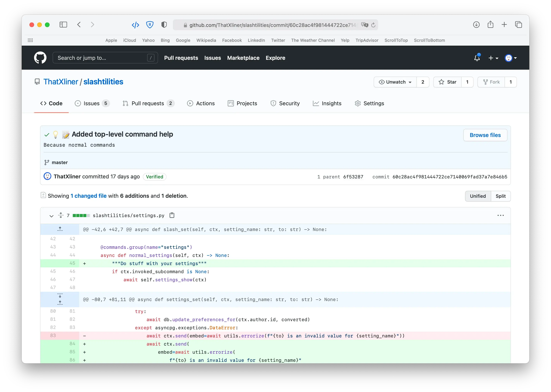The height and width of the screenshot is (392, 551).
Task: Select the Unified diff view
Action: (478, 196)
